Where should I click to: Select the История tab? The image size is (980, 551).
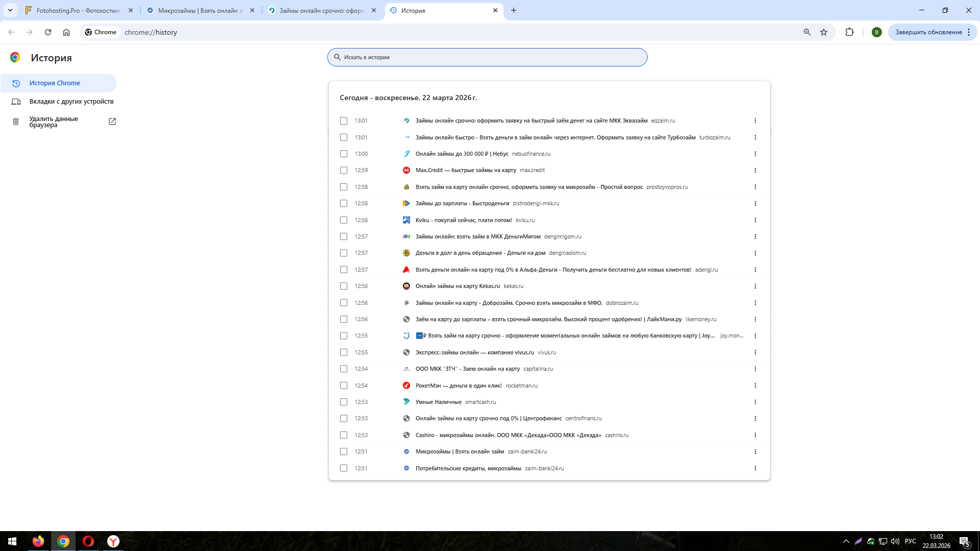(443, 10)
